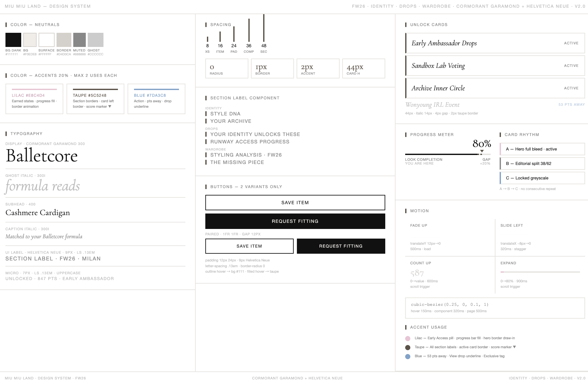
Task: Click the lilac EXPAND progress bar
Action: click(x=540, y=272)
